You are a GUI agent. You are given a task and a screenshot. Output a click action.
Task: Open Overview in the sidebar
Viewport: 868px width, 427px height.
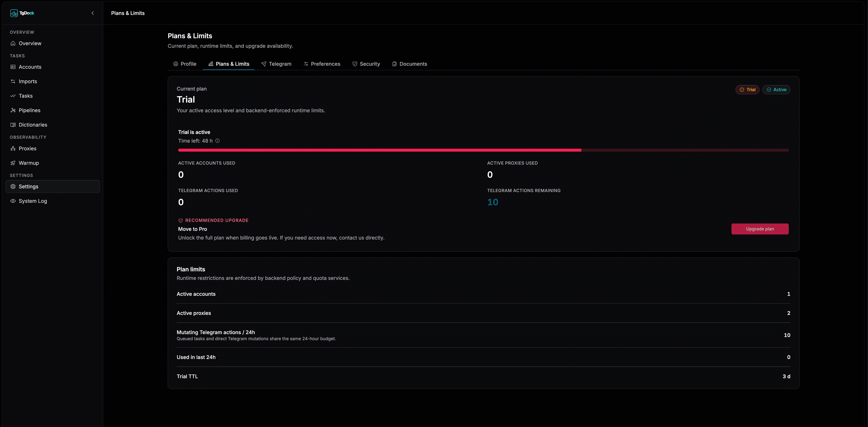click(x=53, y=43)
